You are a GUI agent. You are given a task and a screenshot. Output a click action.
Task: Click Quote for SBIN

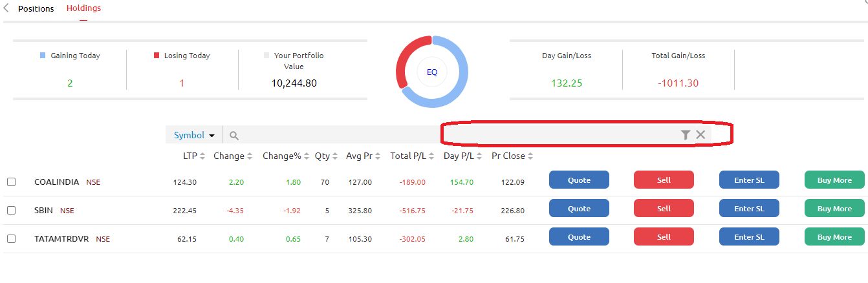point(579,209)
